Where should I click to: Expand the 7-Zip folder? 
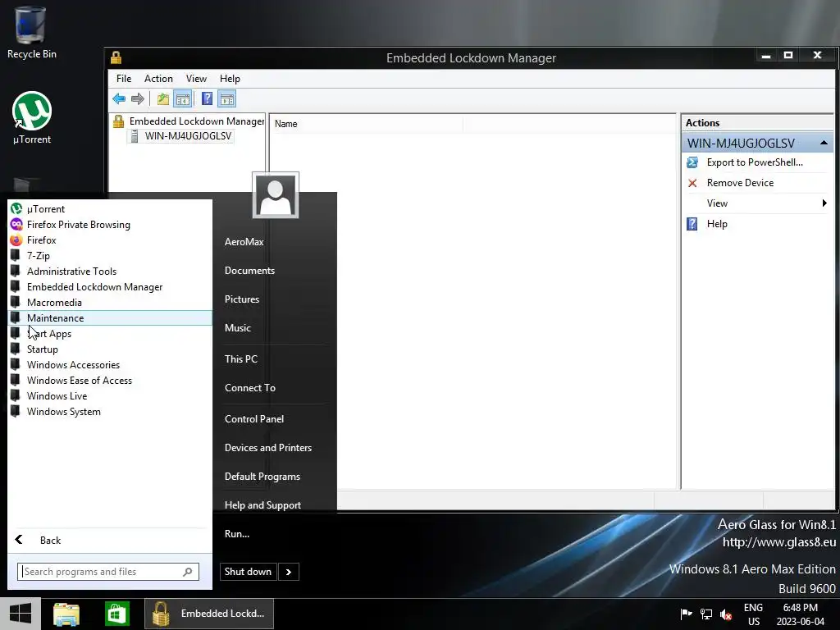pos(110,256)
